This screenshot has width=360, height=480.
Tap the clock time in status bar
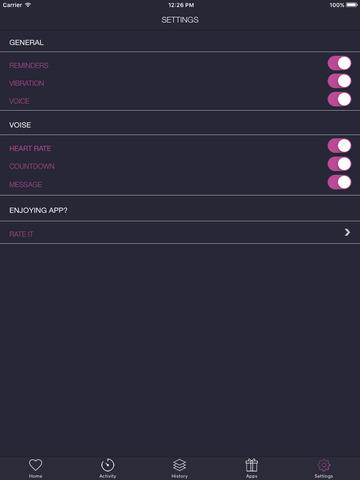point(181,5)
